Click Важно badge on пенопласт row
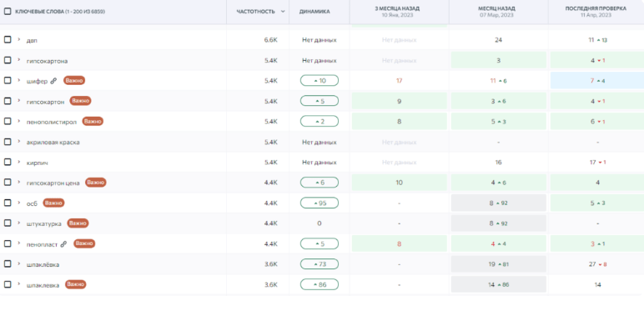The height and width of the screenshot is (326, 644). coord(84,243)
